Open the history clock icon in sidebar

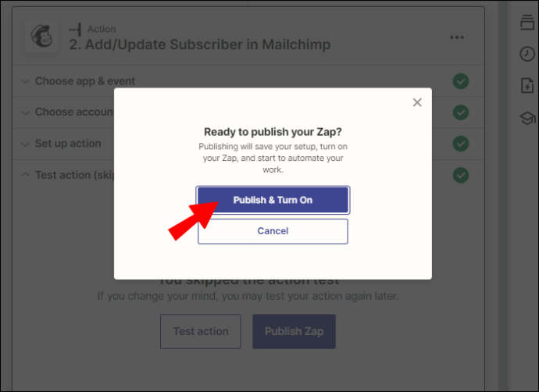527,54
